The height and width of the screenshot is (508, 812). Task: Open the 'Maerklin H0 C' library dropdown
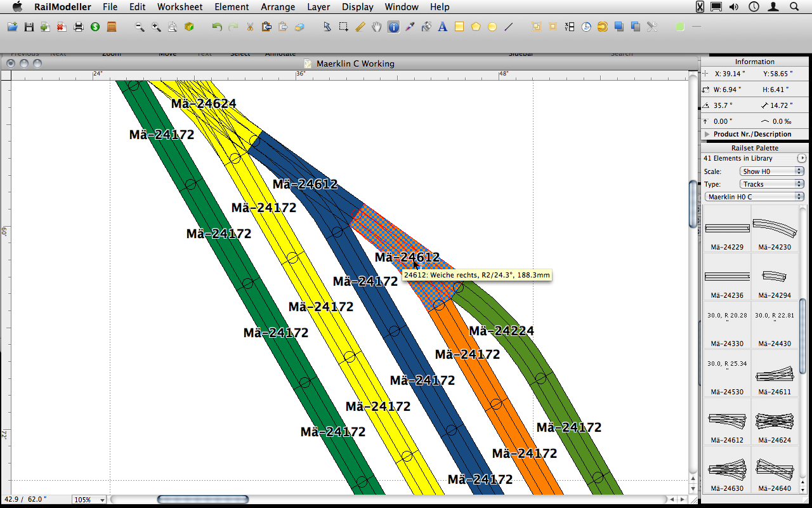(755, 197)
